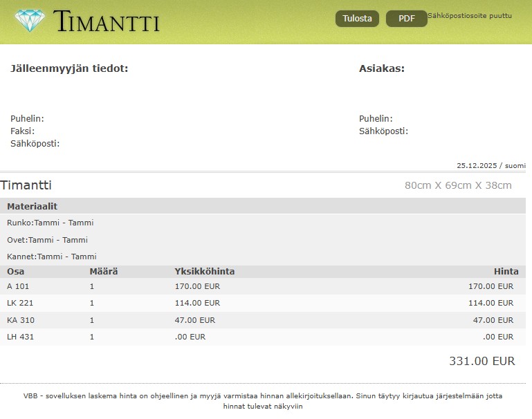Image resolution: width=532 pixels, height=419 pixels.
Task: Select part KA 310 in the table
Action: click(21, 320)
